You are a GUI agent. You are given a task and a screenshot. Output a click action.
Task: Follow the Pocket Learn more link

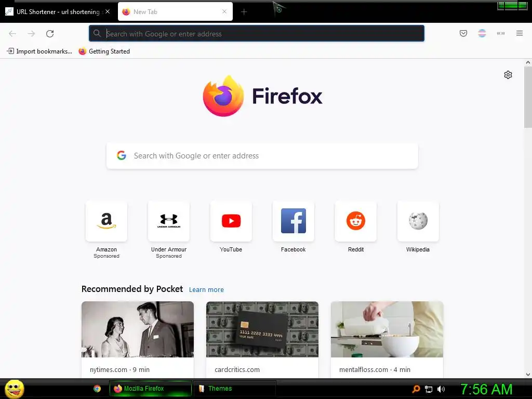[206, 290]
